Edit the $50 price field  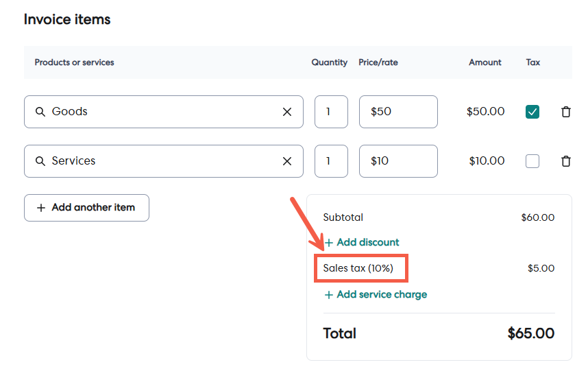pyautogui.click(x=398, y=112)
